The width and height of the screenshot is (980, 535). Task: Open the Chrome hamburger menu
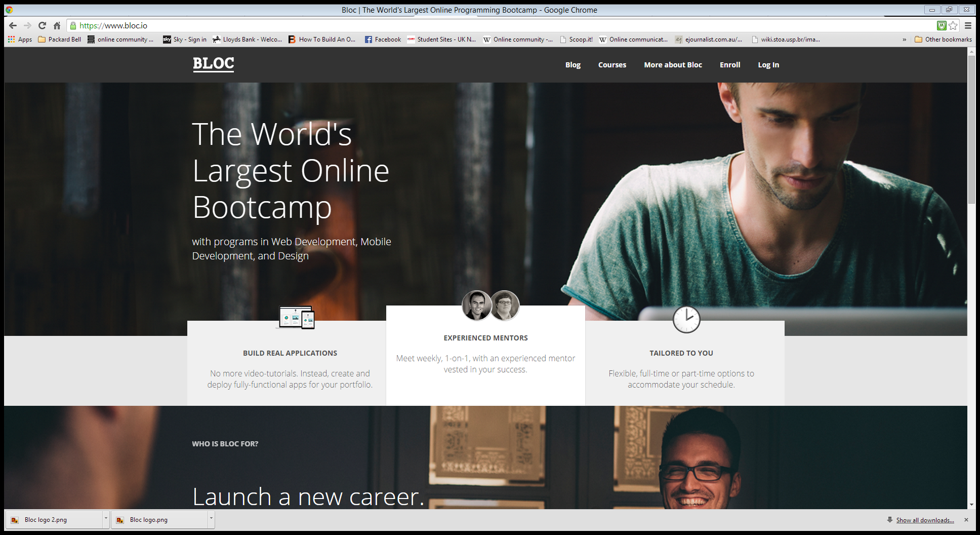[x=968, y=25]
